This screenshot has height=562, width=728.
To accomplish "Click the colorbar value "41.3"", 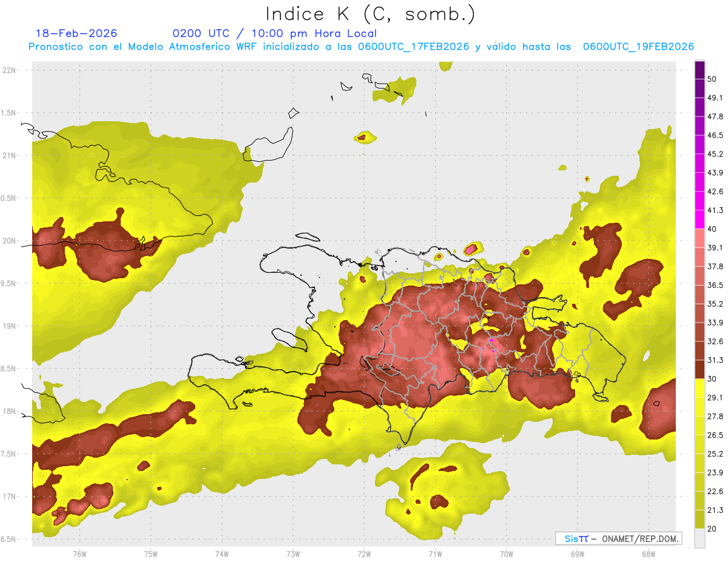I will (715, 210).
